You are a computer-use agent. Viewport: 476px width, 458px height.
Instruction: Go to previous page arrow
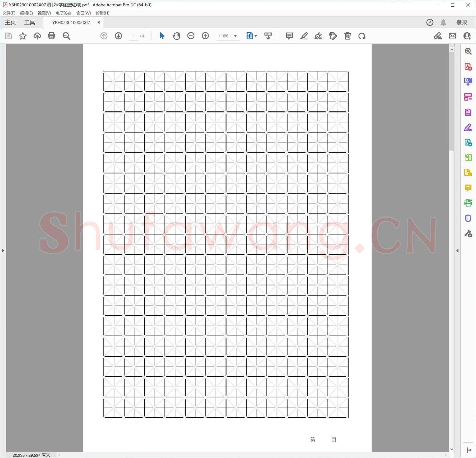pos(104,36)
